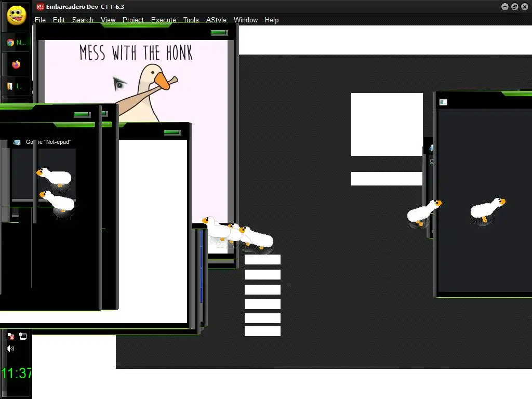The image size is (532, 399).
Task: Click the white bar below the white square
Action: [387, 179]
